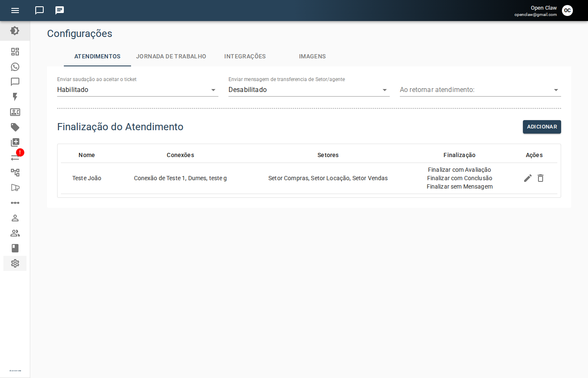588x378 pixels.
Task: Open the announcements speech bubble in top bar
Action: [59, 10]
